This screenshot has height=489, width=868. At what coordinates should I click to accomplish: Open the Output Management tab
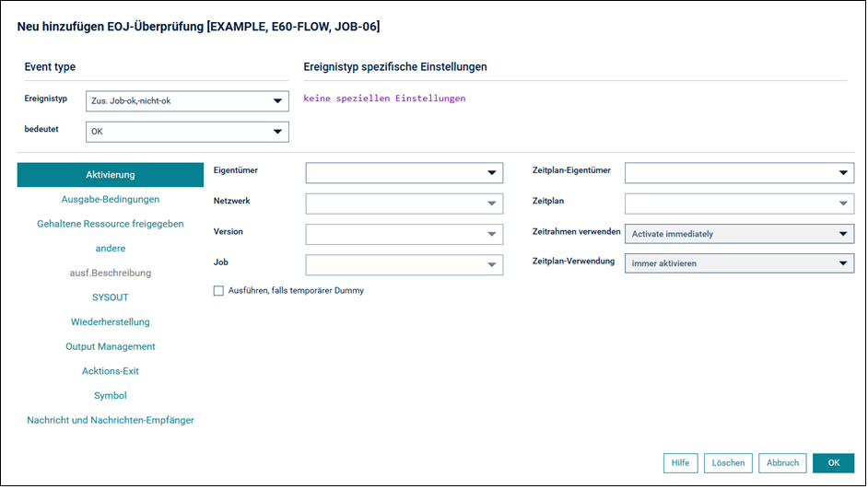point(111,346)
